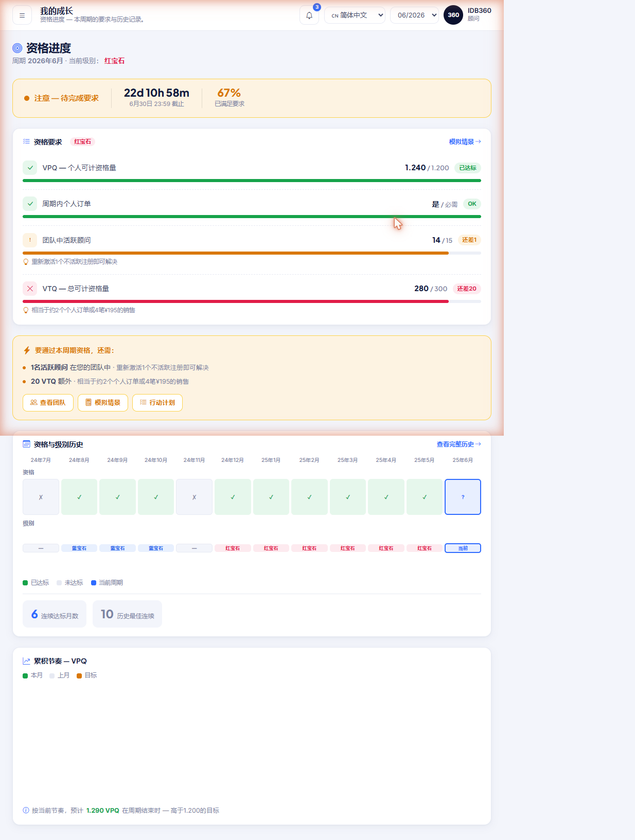Click the 1.290 VPQ forecast value
Screen dimensions: 635x840
(x=103, y=811)
